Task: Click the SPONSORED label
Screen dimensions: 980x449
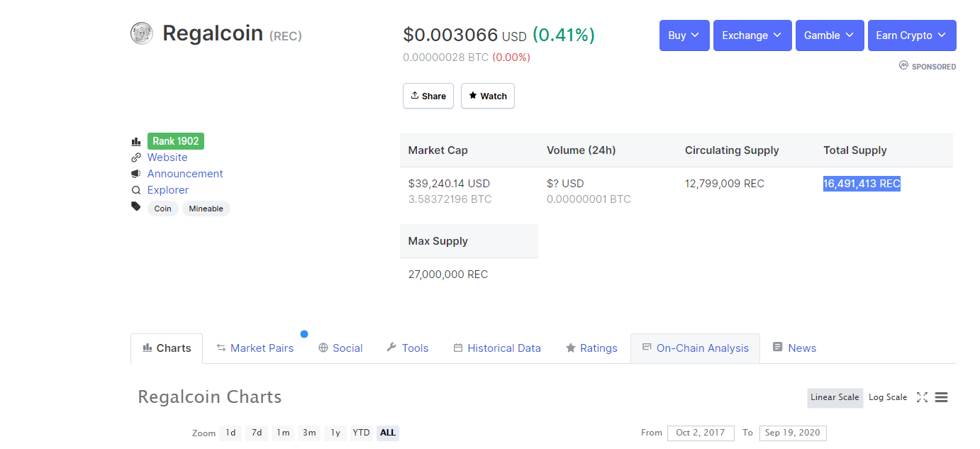Action: tap(934, 67)
